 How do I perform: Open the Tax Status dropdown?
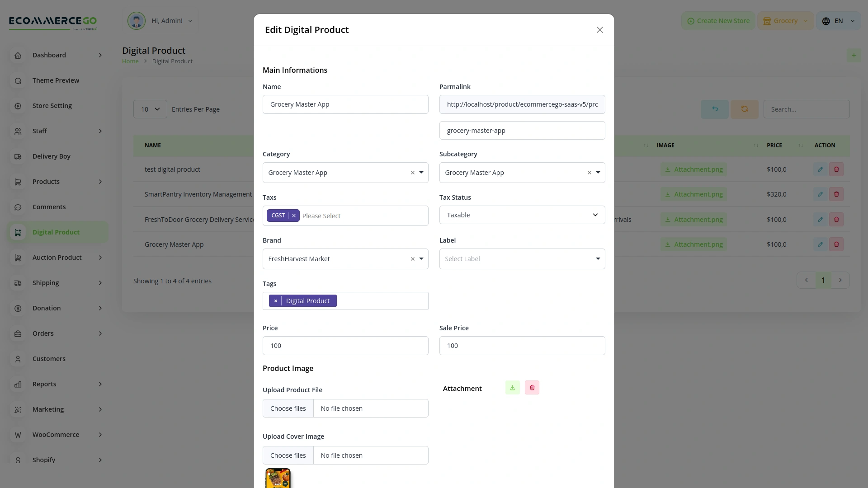click(522, 215)
